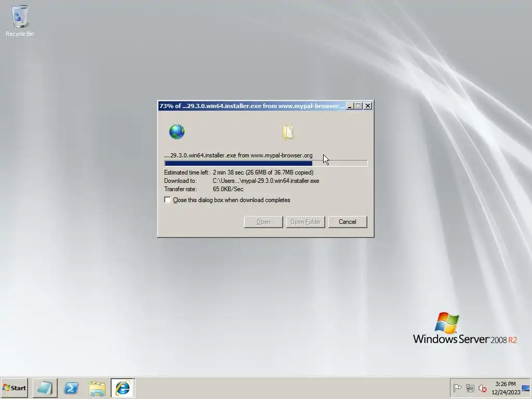Close the download dialog window

coord(367,106)
